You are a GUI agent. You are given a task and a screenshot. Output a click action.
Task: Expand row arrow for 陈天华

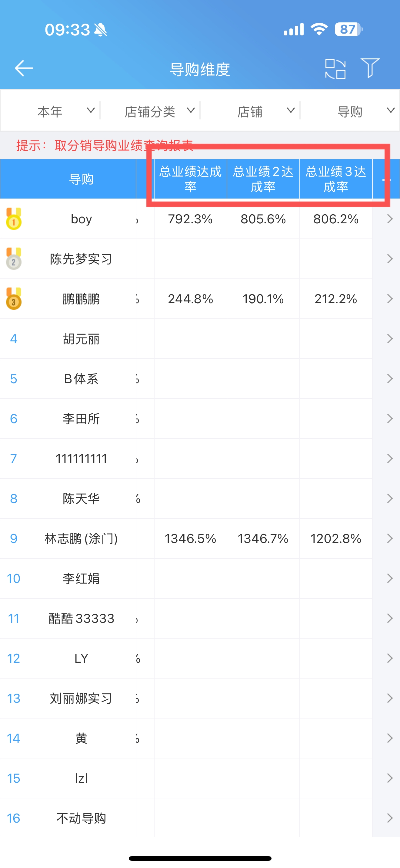coord(389,499)
